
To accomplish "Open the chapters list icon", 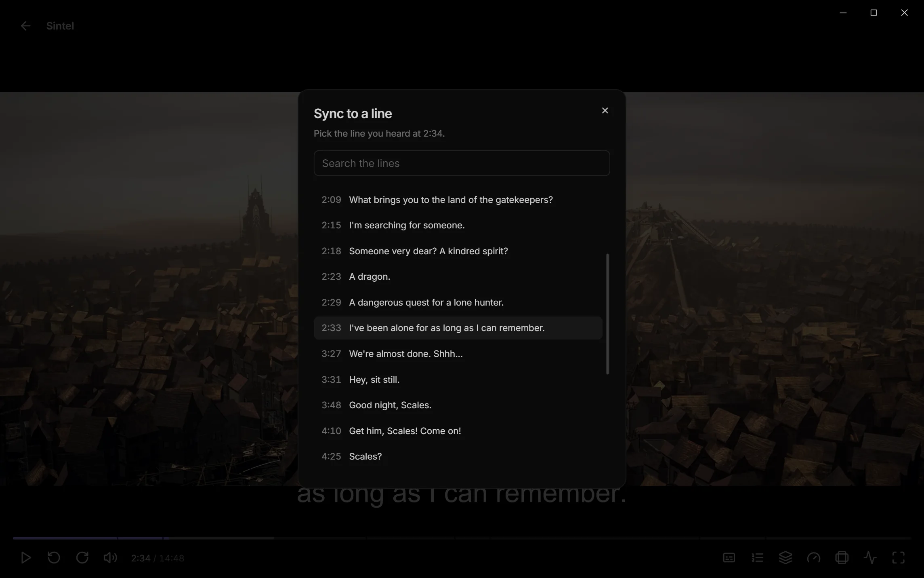I will click(x=757, y=558).
